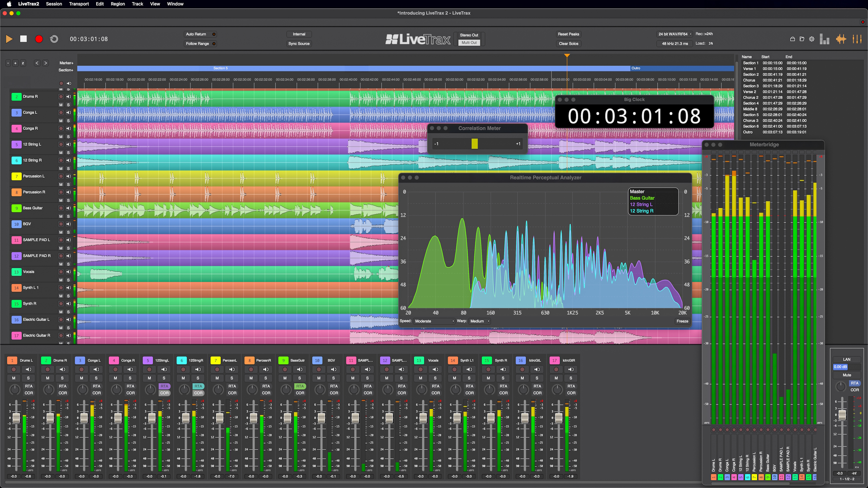
Task: Click Freeze in the Perceptual Analyzer
Action: coord(682,321)
